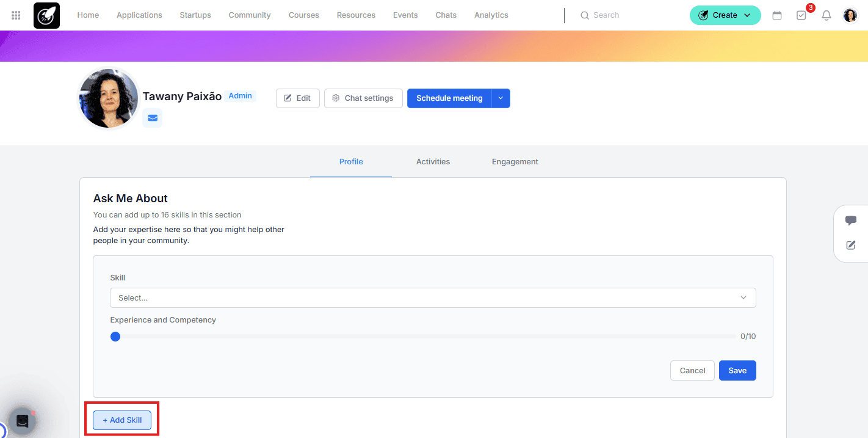The width and height of the screenshot is (868, 438).
Task: Click the Edit profile button
Action: 298,98
